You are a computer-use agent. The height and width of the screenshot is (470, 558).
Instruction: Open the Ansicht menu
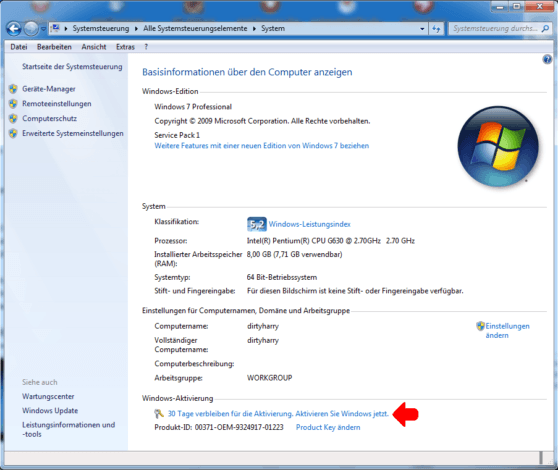point(94,47)
